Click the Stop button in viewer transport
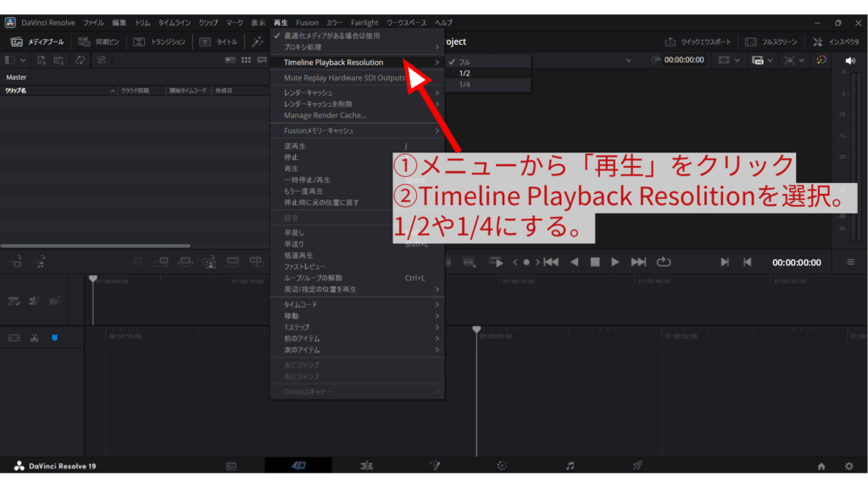 (x=594, y=263)
